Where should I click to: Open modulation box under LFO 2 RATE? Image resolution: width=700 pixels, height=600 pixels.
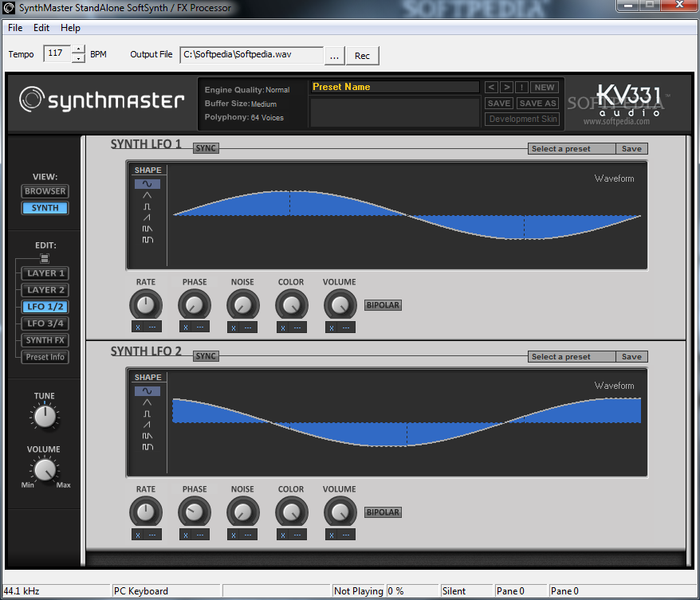[147, 535]
